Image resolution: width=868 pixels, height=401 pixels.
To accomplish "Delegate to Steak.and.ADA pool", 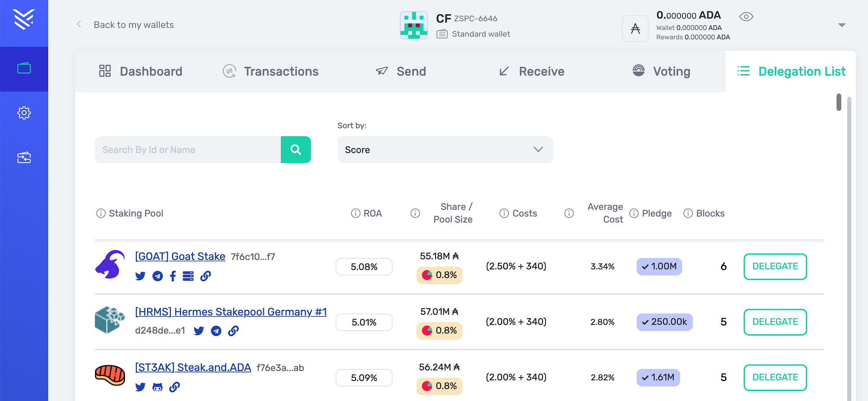I will pyautogui.click(x=775, y=378).
